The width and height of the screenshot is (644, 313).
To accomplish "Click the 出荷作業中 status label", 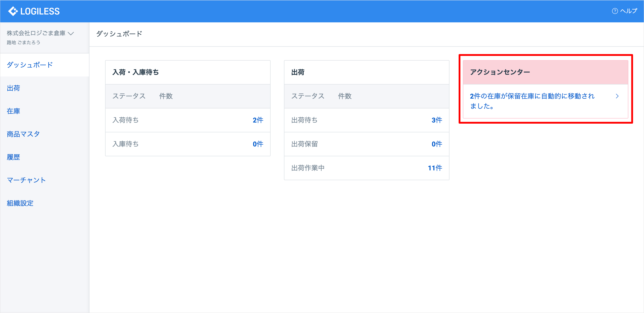I will (x=308, y=168).
